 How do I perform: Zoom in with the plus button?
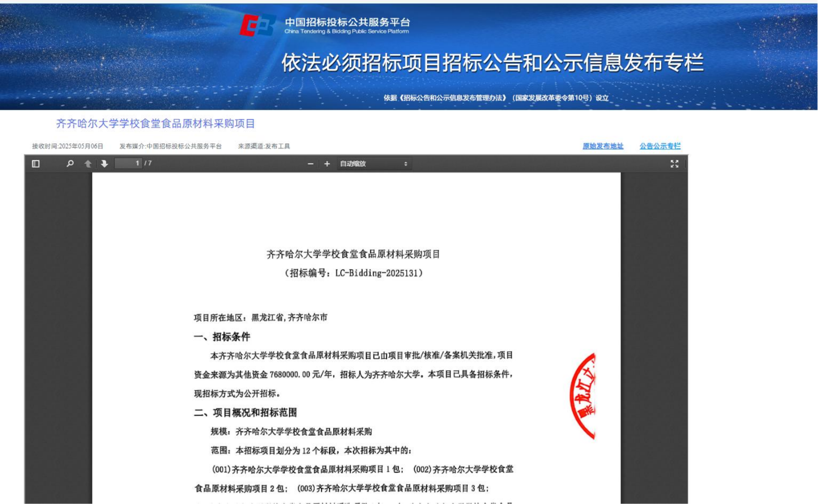[x=327, y=164]
